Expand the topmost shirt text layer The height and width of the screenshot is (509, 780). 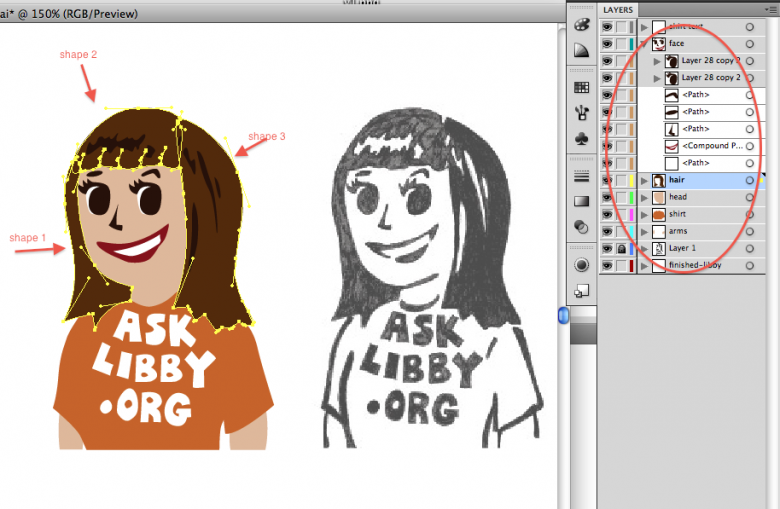pos(644,27)
